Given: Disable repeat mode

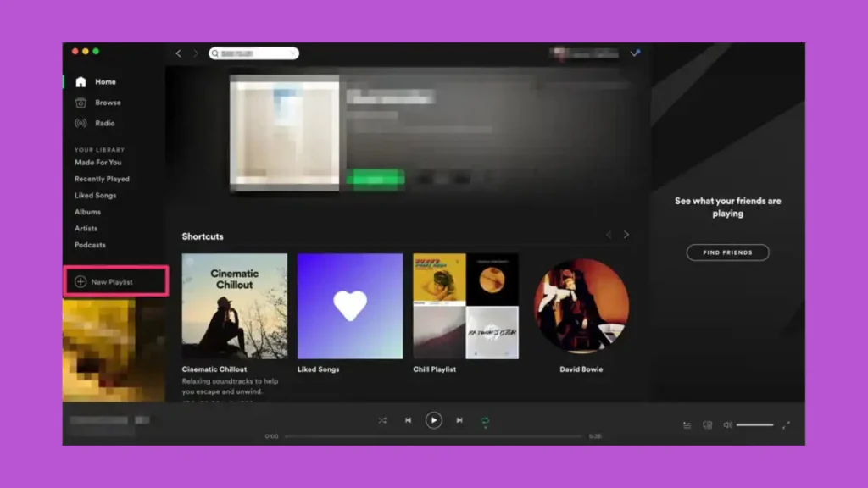Looking at the screenshot, I should point(485,419).
